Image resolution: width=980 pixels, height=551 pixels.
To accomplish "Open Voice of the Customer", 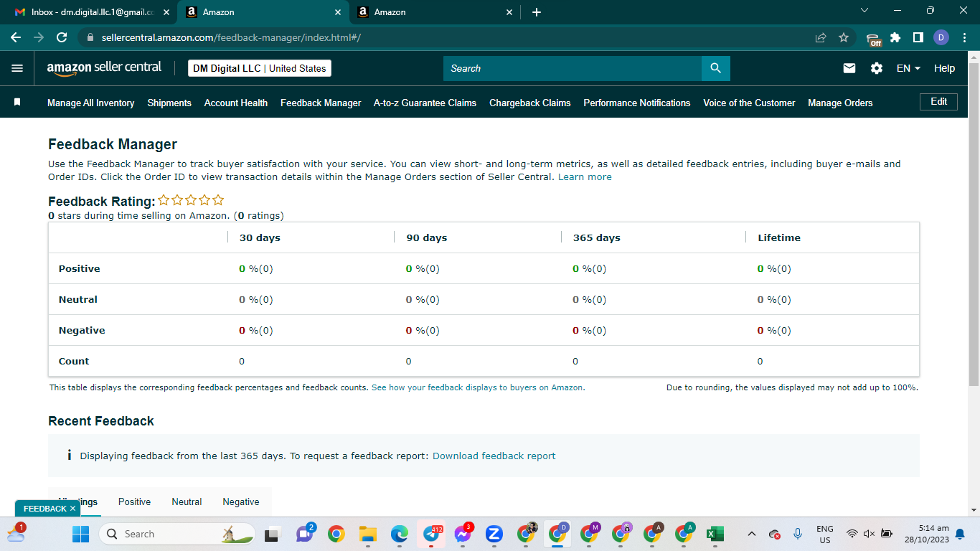I will tap(749, 103).
